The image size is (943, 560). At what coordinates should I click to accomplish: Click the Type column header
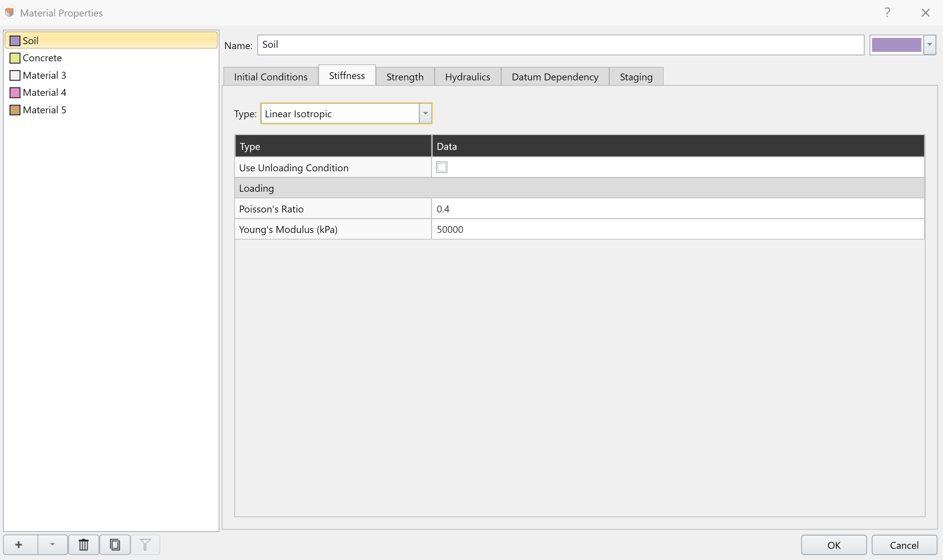coord(333,146)
